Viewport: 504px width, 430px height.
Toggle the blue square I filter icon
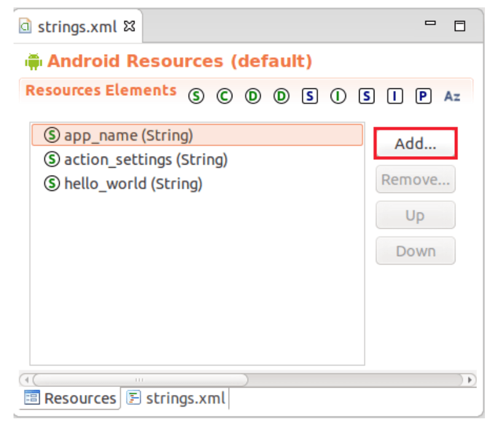click(395, 97)
